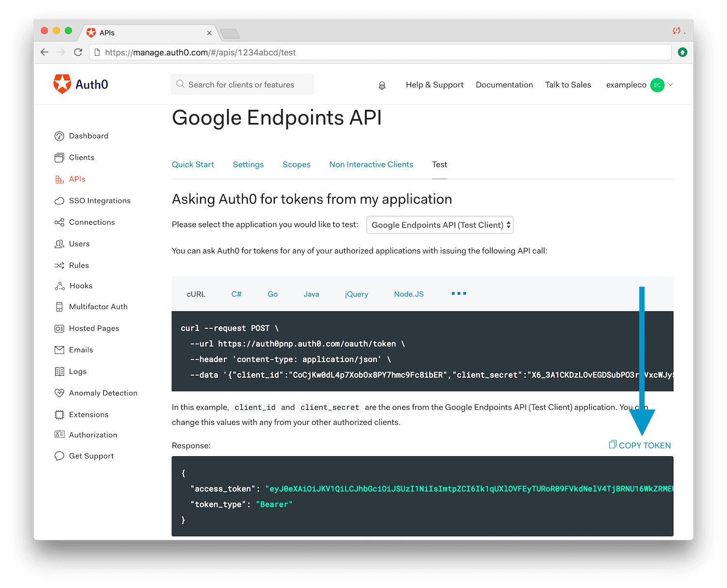
Task: Select the cURL code tab
Action: [x=196, y=294]
